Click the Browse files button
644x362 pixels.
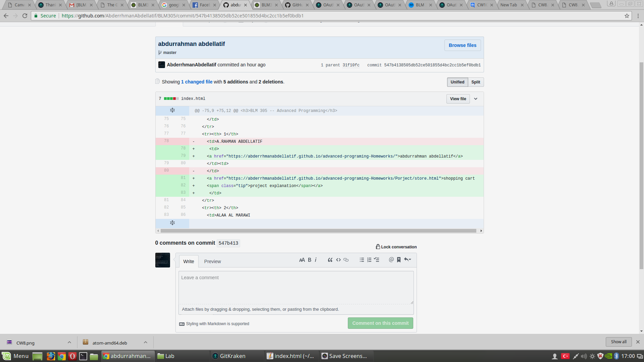(x=462, y=45)
